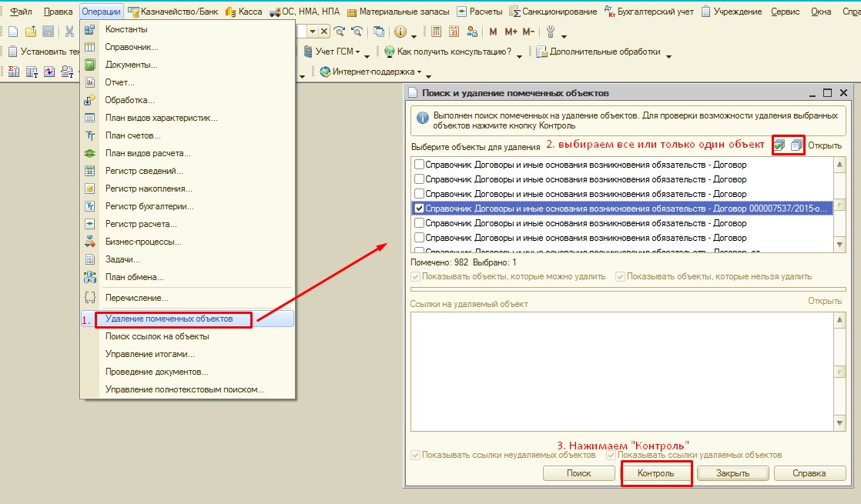
Task: Open the calendar icon in the toolbar
Action: [454, 32]
